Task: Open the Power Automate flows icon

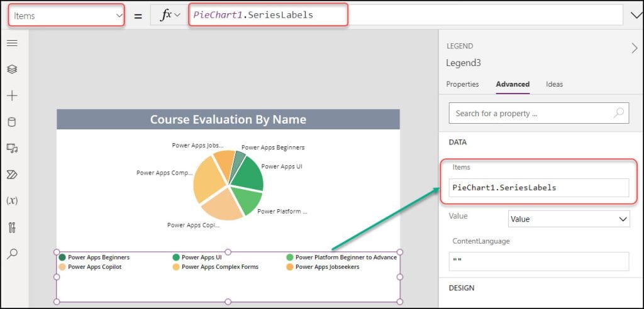Action: click(x=13, y=175)
